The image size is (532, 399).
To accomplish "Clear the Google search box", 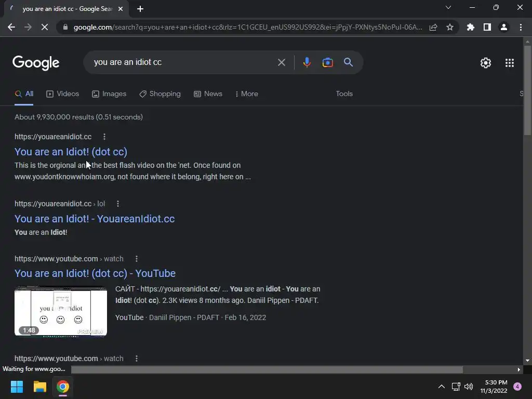I will [281, 62].
